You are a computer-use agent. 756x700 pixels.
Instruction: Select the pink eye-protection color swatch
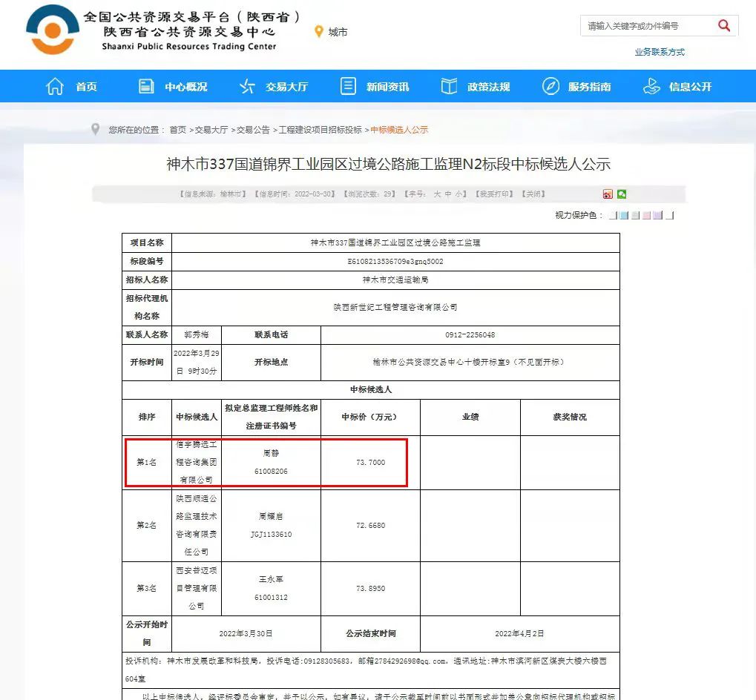647,216
